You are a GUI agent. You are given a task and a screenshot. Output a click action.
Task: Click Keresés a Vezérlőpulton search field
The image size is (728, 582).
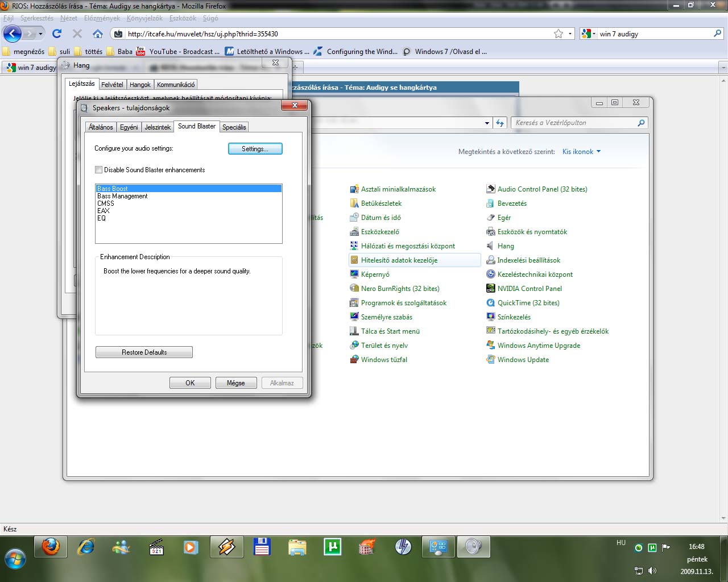click(579, 123)
